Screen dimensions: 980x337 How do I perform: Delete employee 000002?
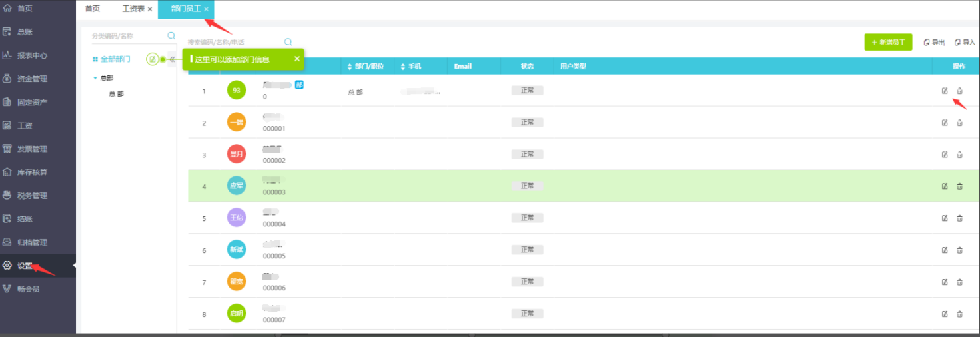click(x=959, y=155)
